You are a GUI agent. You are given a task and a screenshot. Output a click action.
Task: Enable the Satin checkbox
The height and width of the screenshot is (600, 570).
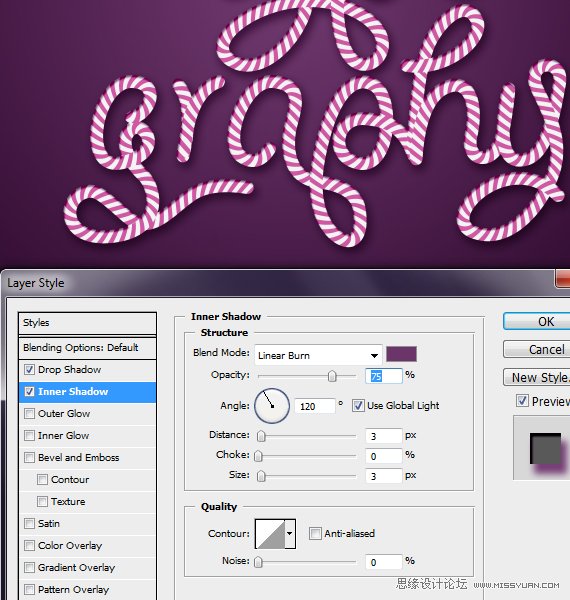point(29,523)
